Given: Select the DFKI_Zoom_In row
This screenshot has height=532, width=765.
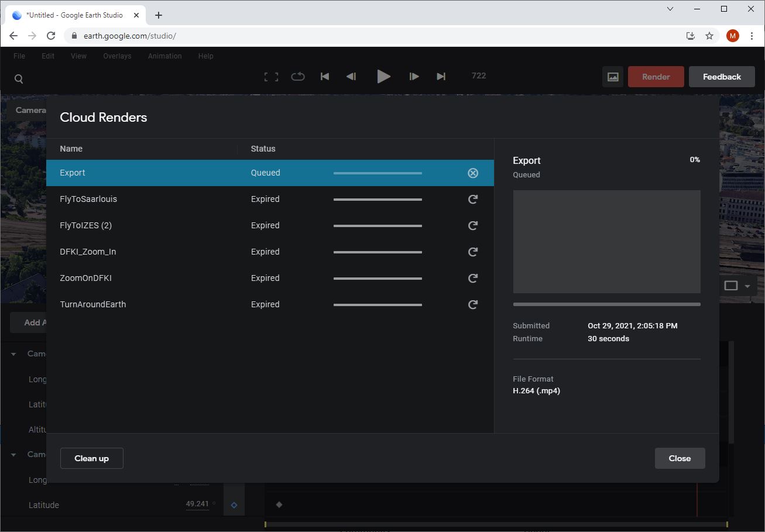Looking at the screenshot, I should pyautogui.click(x=270, y=252).
